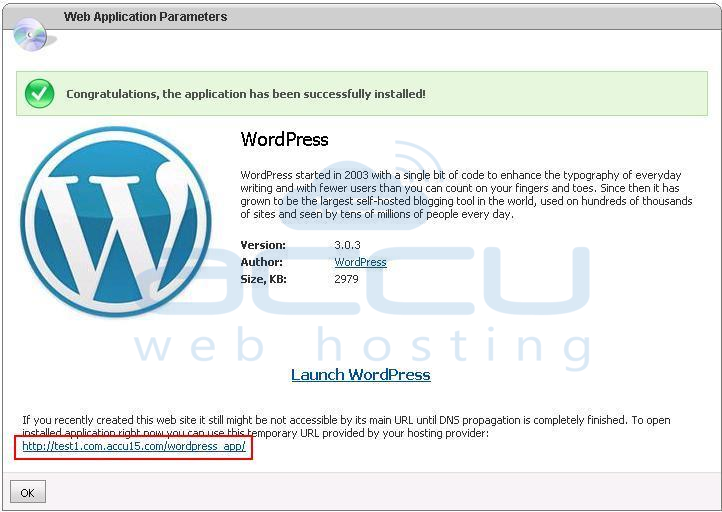
Task: Open the temporary URL test1.com.accu15.com/wordpress_app/
Action: pyautogui.click(x=134, y=446)
